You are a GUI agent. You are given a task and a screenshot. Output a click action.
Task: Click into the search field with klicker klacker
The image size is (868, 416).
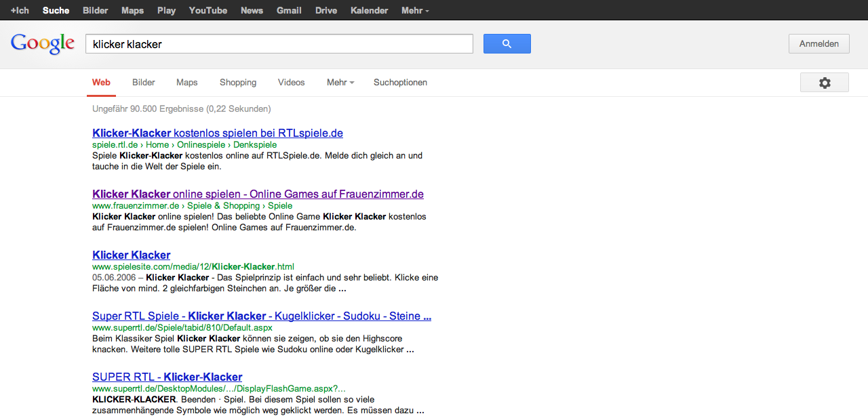(x=278, y=44)
